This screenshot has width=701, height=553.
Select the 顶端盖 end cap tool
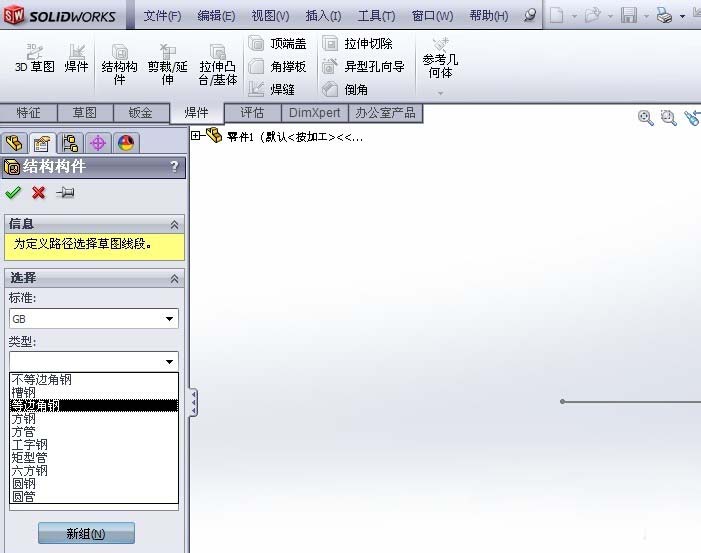point(277,43)
